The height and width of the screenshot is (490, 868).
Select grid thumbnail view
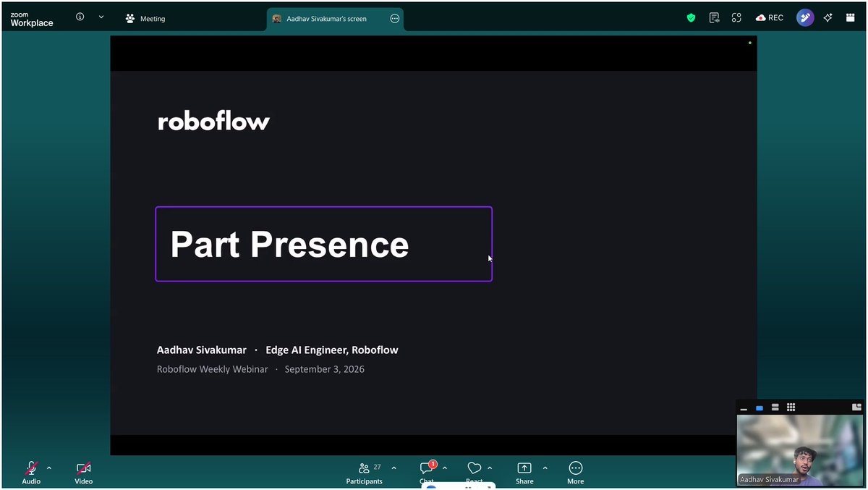click(791, 408)
